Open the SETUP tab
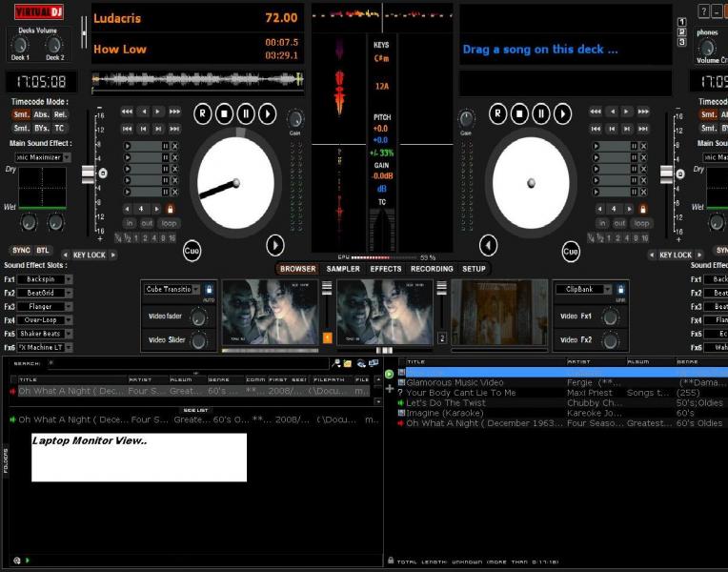The image size is (728, 572). 474,269
